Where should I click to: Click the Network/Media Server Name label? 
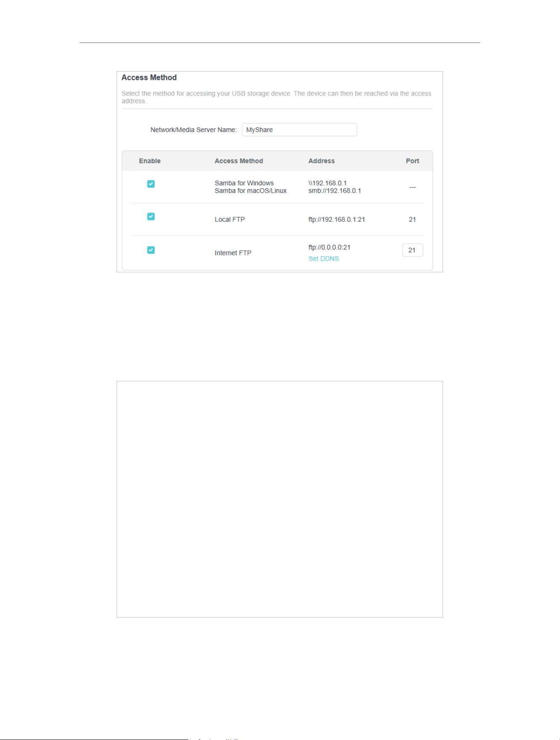click(x=194, y=130)
